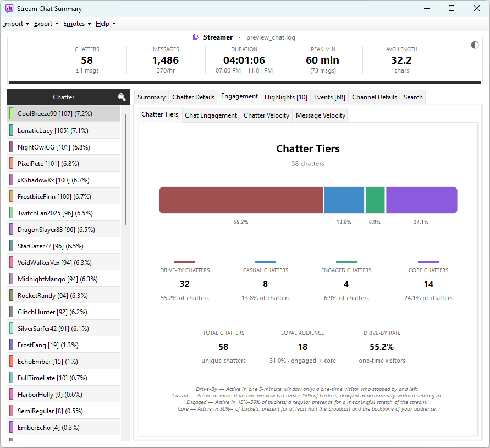Select the Engagement tab
The height and width of the screenshot is (448, 490).
(239, 97)
